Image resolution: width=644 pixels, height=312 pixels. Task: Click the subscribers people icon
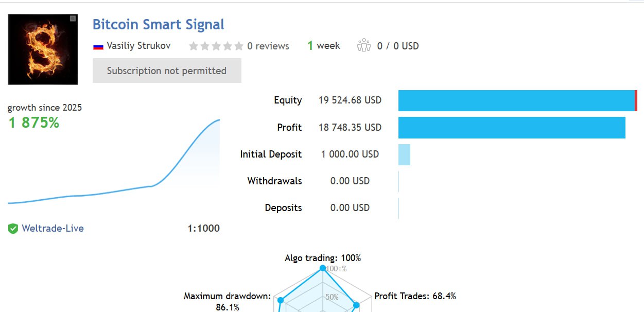364,46
